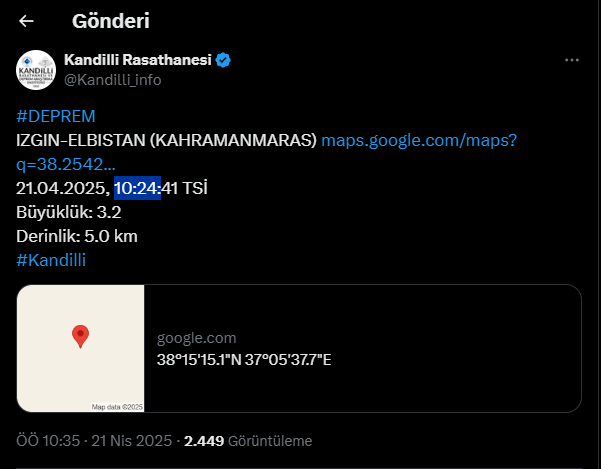This screenshot has height=469, width=601.
Task: Click the blue verified badge
Action: click(x=224, y=61)
